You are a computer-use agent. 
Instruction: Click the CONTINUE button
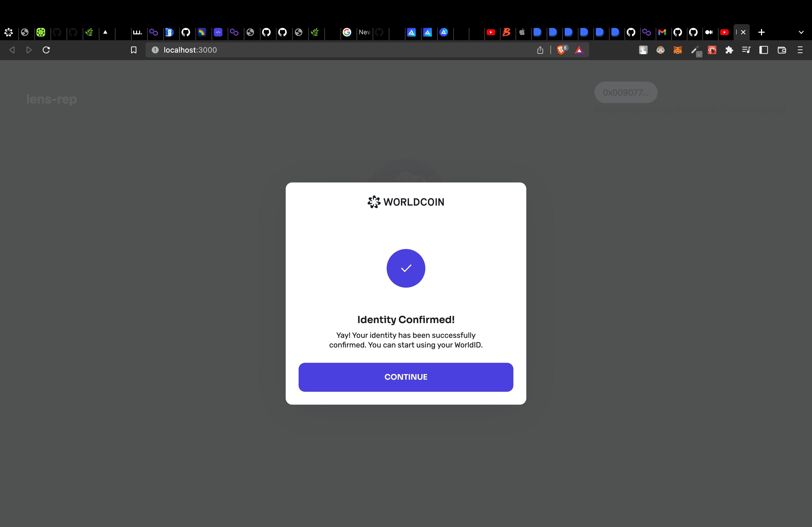click(x=406, y=377)
